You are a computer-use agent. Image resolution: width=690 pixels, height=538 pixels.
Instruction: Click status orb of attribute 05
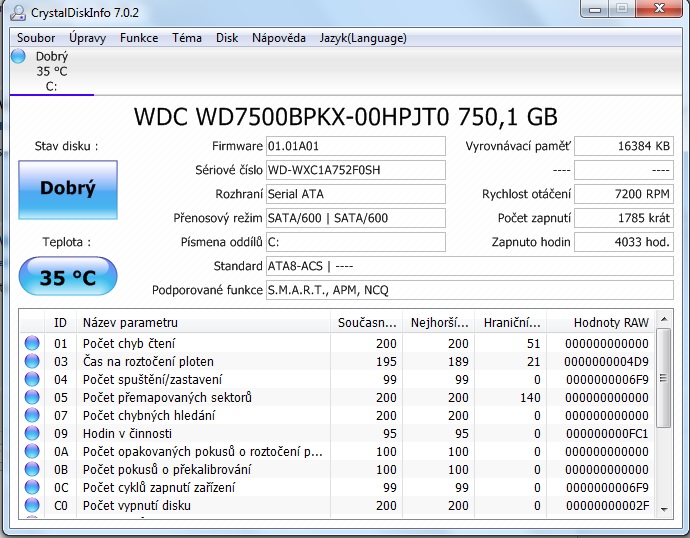[32, 397]
